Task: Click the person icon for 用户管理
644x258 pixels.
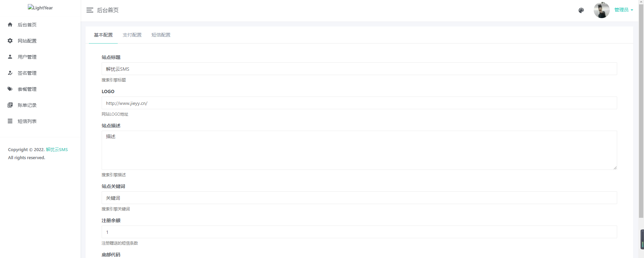Action: tap(10, 57)
